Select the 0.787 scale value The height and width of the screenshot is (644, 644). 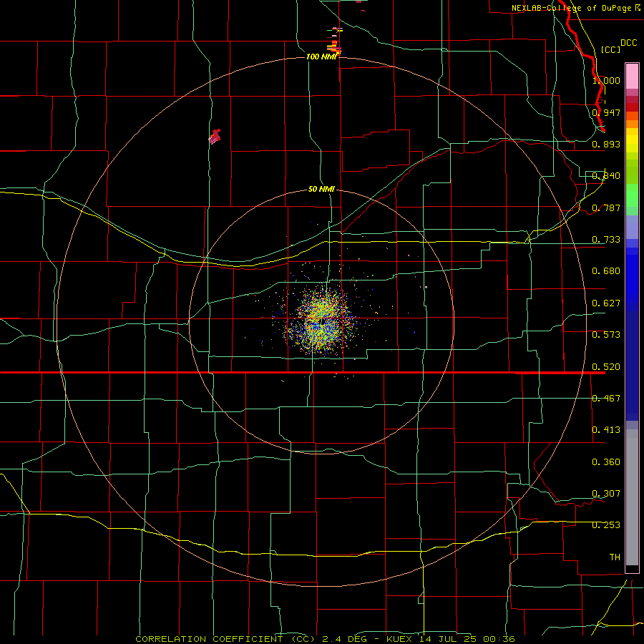tap(606, 208)
